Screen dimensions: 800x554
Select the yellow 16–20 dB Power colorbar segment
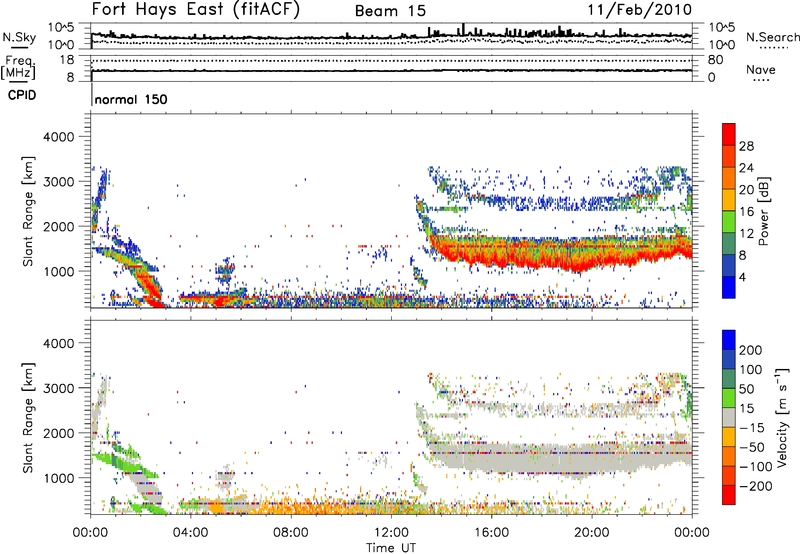pos(729,200)
